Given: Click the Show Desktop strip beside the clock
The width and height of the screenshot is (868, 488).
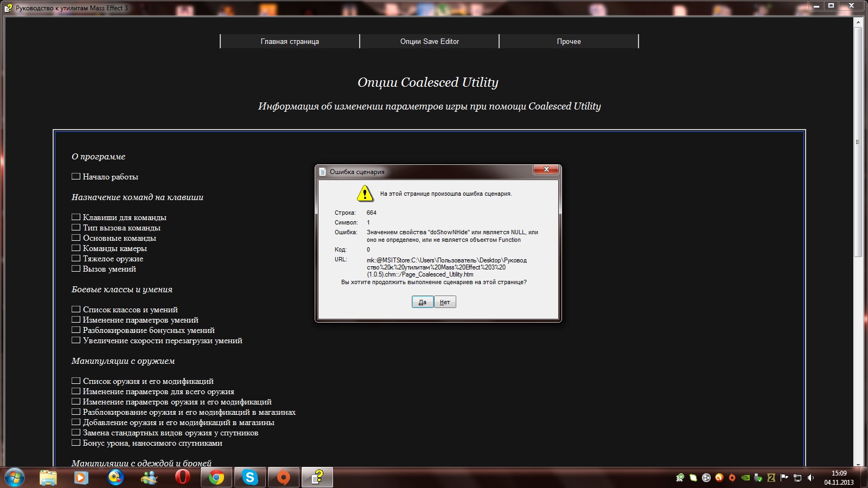Looking at the screenshot, I should coord(864,478).
